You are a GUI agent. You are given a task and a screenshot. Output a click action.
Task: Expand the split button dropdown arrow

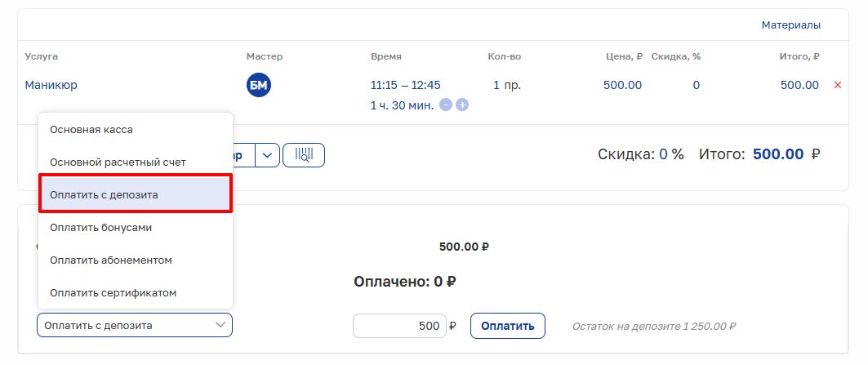click(268, 155)
